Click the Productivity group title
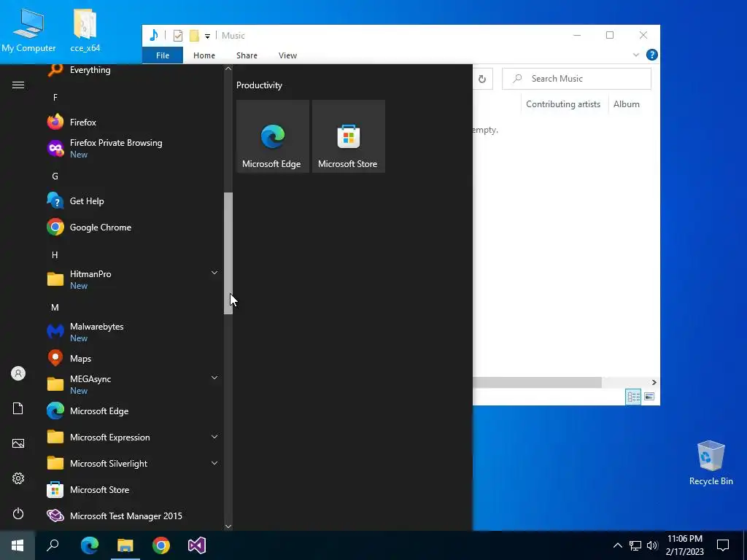The width and height of the screenshot is (747, 560). [x=259, y=85]
